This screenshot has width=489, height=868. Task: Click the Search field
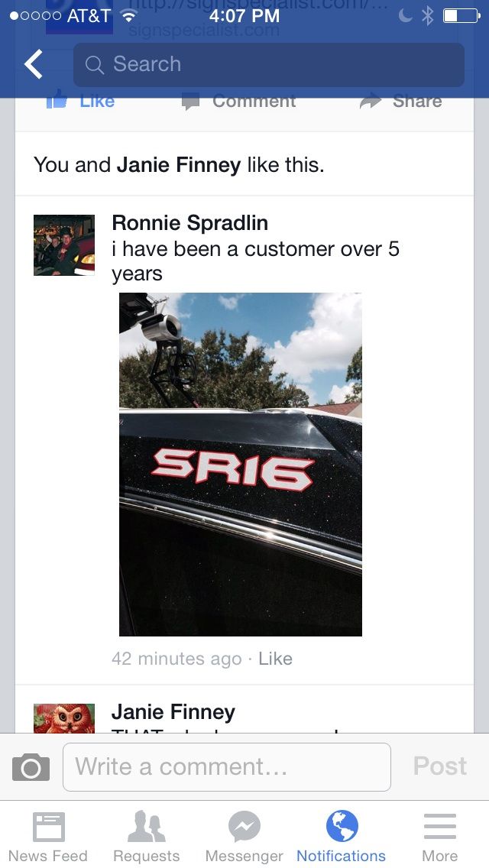269,65
